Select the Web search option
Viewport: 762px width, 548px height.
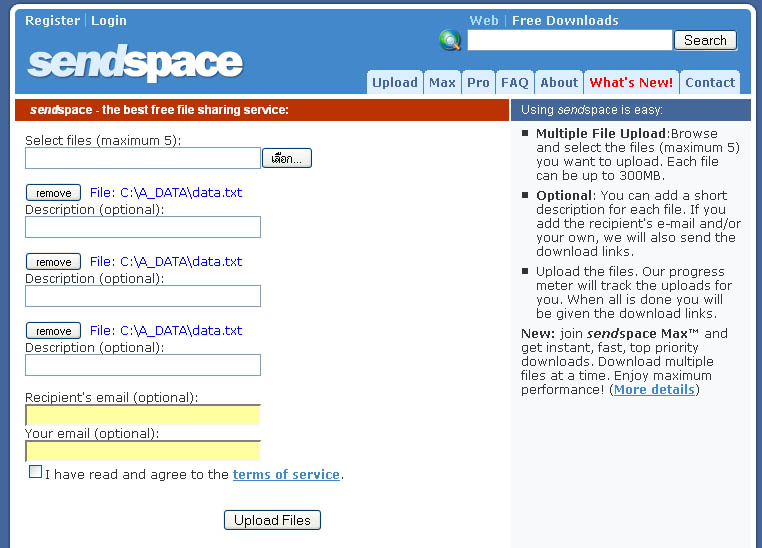[484, 20]
